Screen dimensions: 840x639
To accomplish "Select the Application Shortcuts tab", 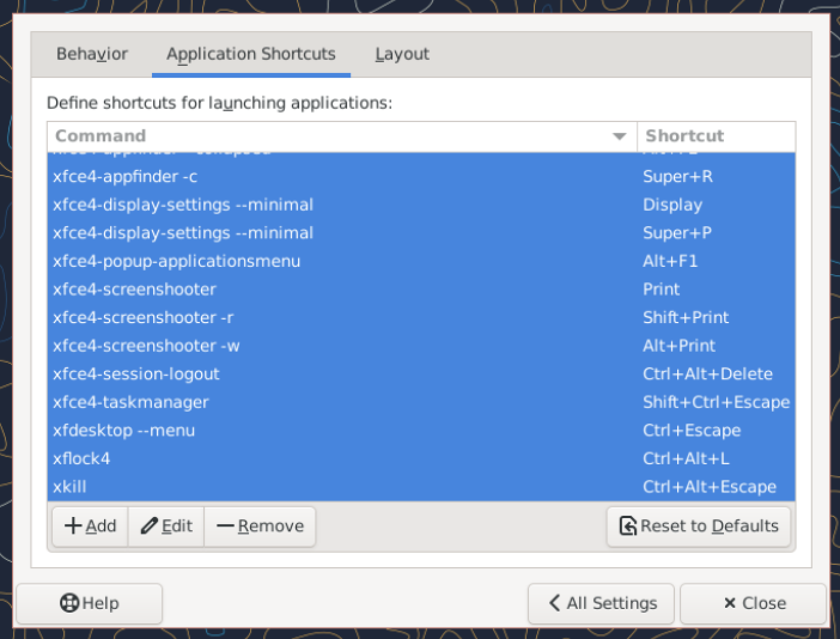I will [251, 54].
